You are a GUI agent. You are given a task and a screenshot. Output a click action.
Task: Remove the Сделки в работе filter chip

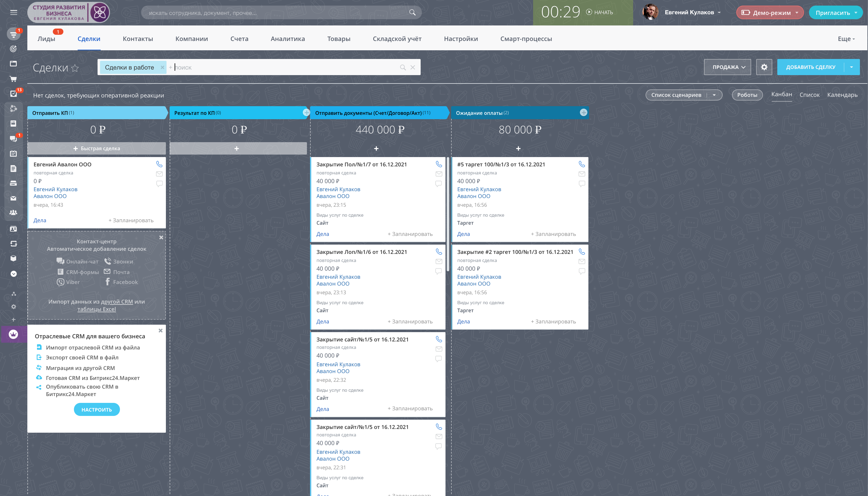(162, 67)
